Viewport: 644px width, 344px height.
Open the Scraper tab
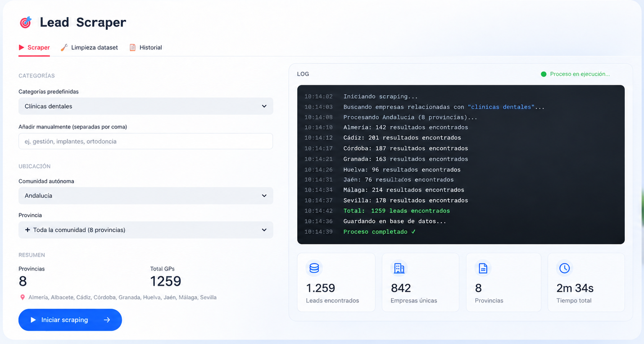pos(34,47)
